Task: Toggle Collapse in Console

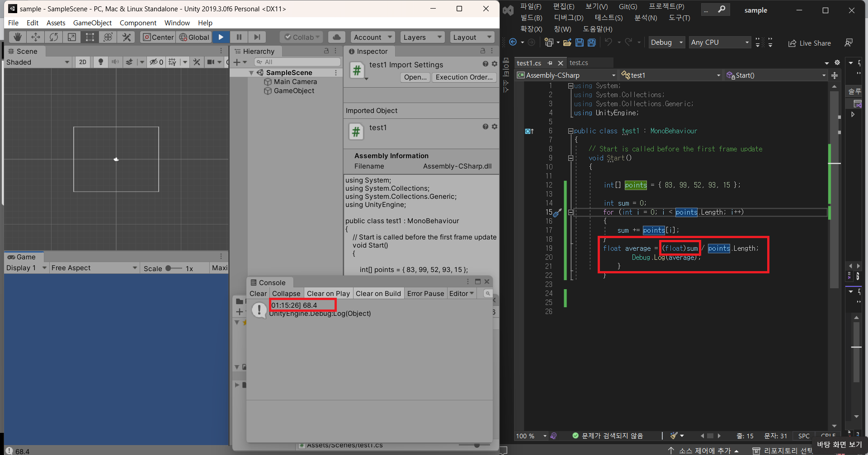Action: click(286, 294)
